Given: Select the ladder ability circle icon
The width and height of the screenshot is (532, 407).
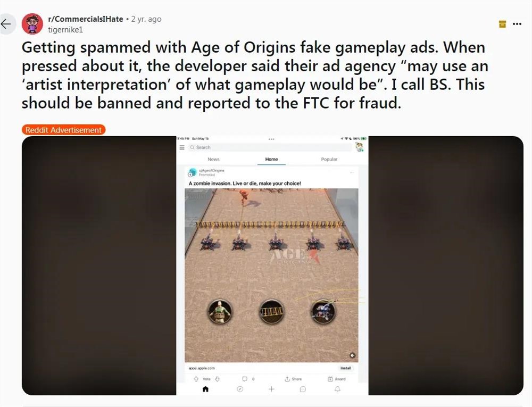Looking at the screenshot, I should coord(271,311).
